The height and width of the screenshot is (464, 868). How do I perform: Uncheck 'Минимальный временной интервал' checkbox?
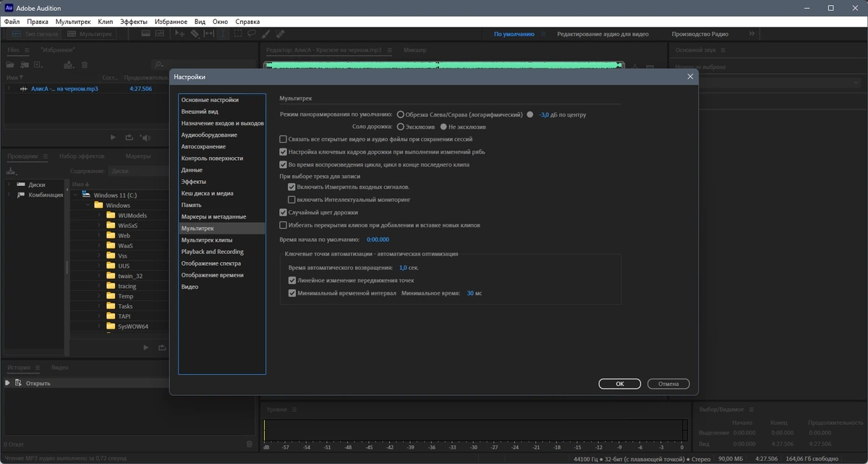coord(292,293)
